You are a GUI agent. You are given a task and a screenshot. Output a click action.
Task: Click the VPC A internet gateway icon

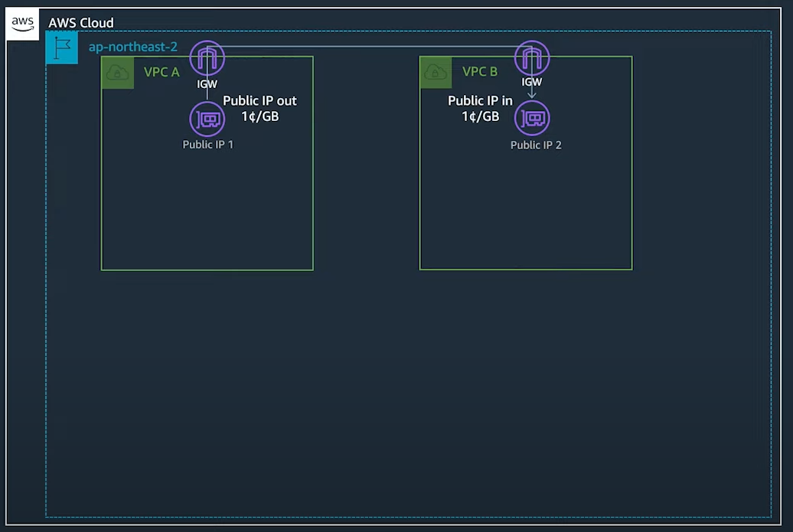point(207,58)
